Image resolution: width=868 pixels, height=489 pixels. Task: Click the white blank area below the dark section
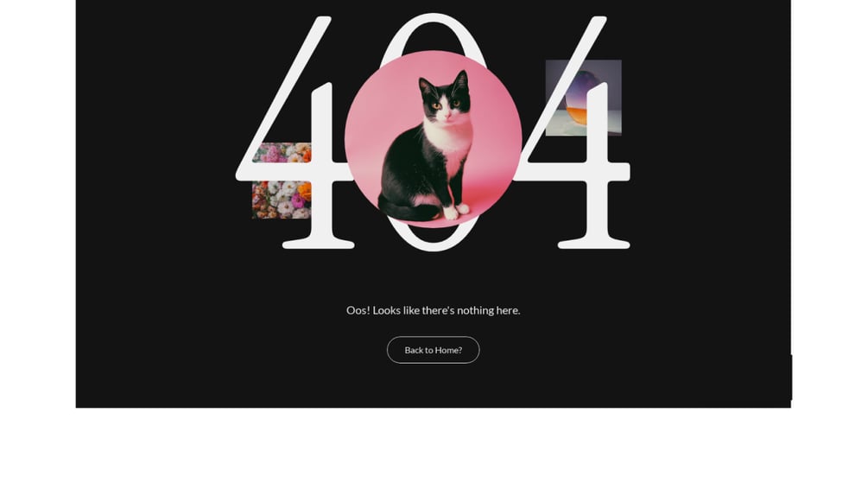[x=433, y=448]
